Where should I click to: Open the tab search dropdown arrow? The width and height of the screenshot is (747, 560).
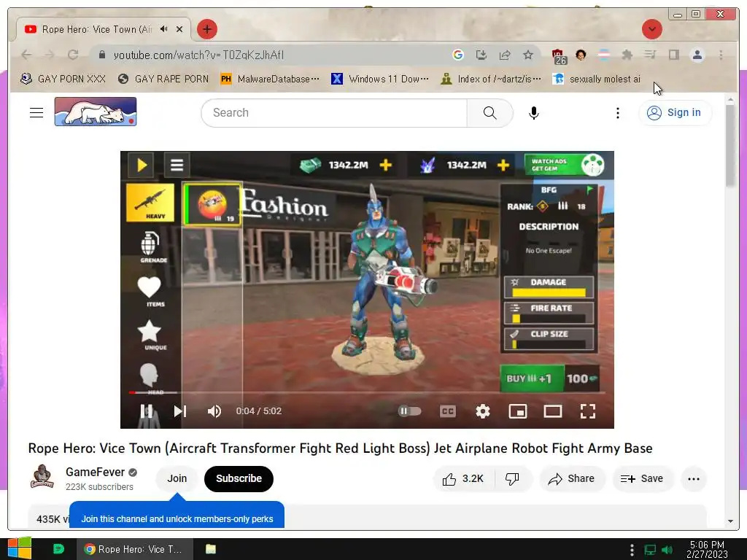pos(651,29)
